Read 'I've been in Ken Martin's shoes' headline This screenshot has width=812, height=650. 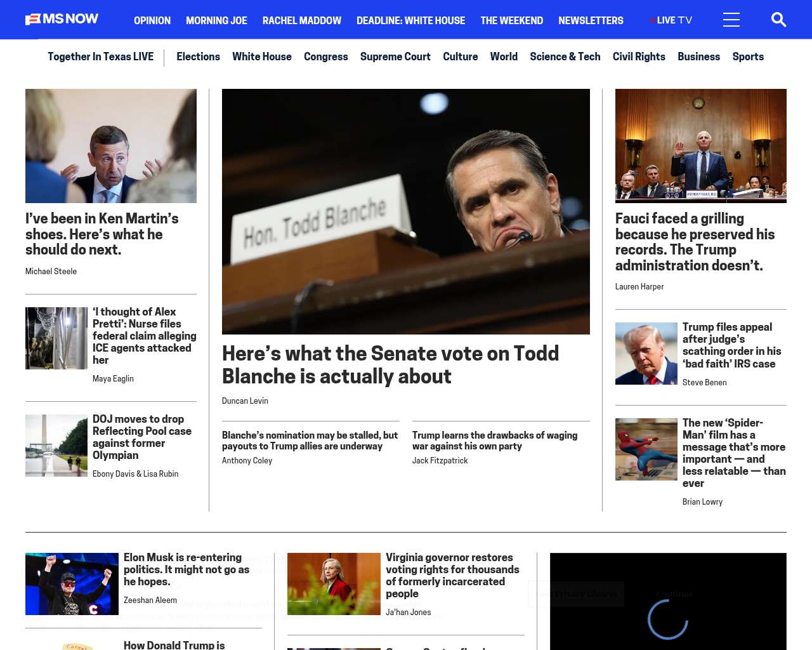coord(102,234)
